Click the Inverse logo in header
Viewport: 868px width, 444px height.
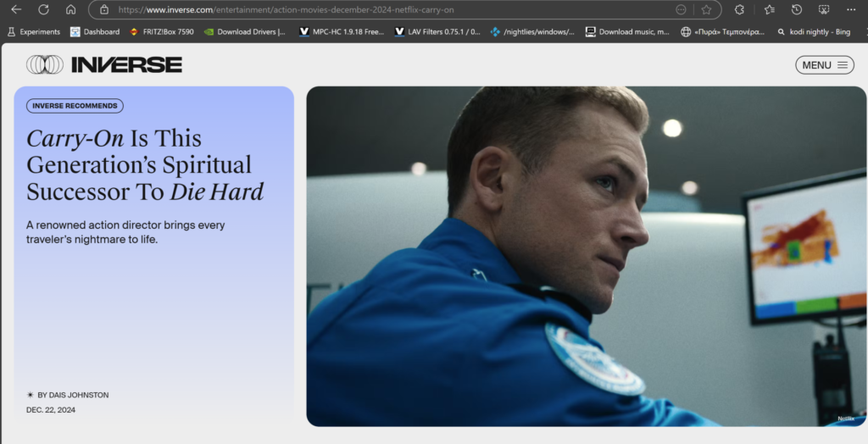(104, 64)
